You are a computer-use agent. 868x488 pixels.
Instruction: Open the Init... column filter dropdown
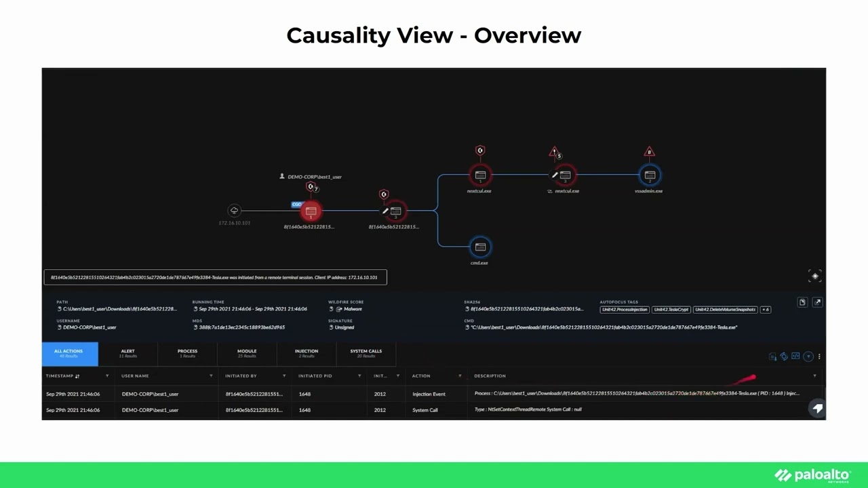(x=398, y=376)
